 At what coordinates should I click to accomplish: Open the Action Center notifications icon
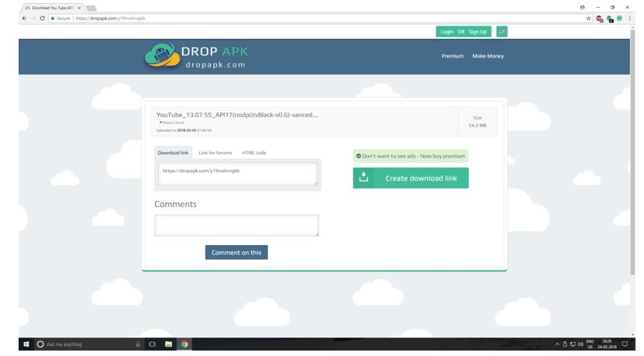click(625, 344)
